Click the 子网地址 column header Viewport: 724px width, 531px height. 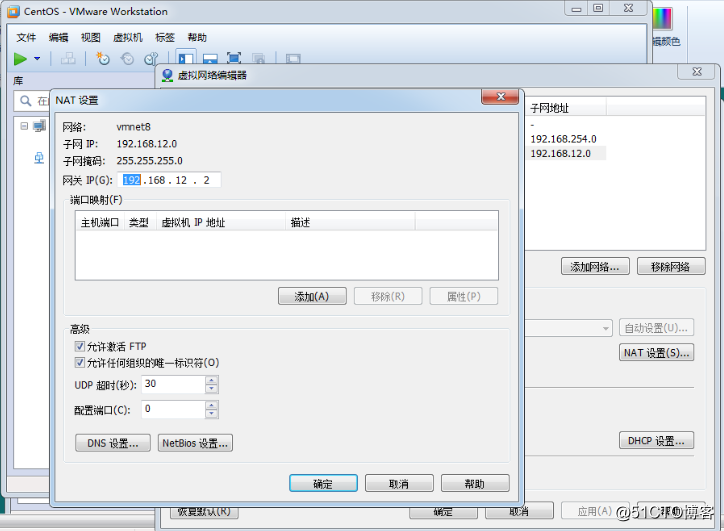567,108
